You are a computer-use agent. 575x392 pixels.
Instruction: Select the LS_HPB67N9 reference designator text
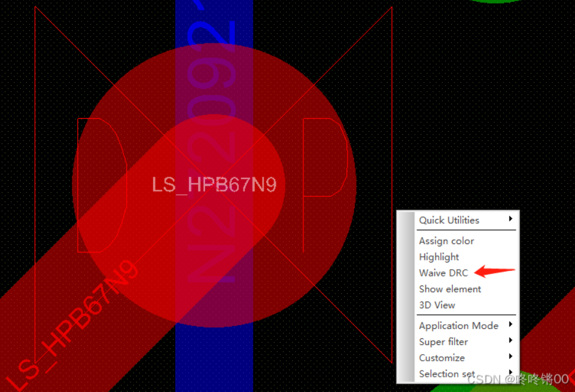click(213, 185)
